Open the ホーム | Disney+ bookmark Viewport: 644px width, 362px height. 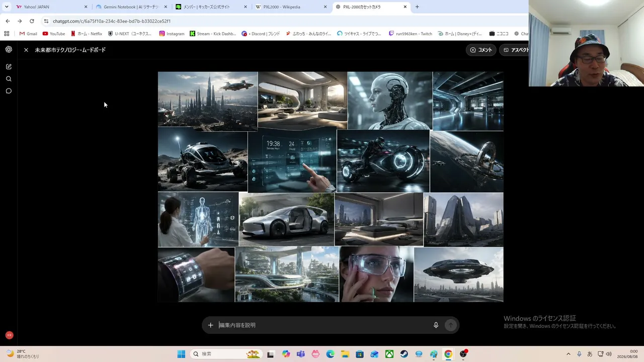coord(460,34)
